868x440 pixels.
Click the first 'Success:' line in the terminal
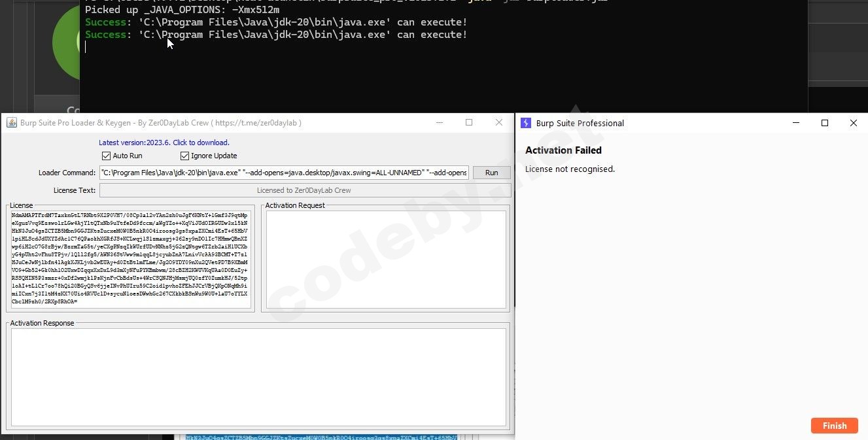click(x=276, y=22)
